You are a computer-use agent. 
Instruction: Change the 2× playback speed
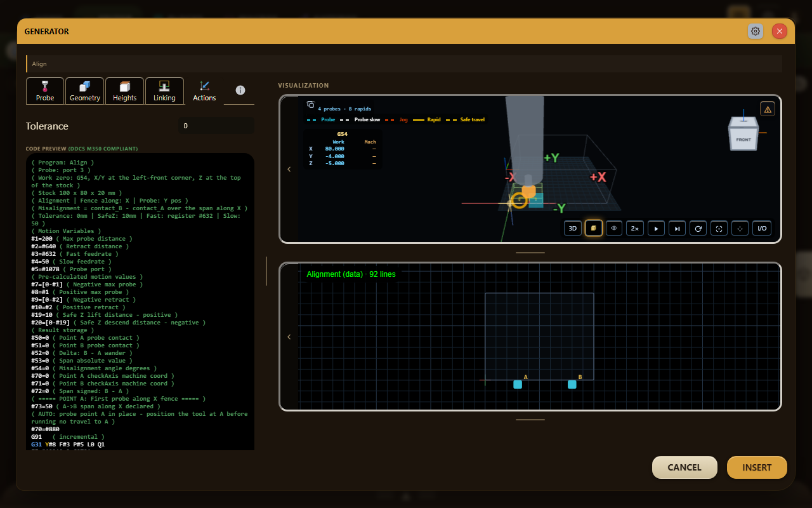pyautogui.click(x=635, y=228)
